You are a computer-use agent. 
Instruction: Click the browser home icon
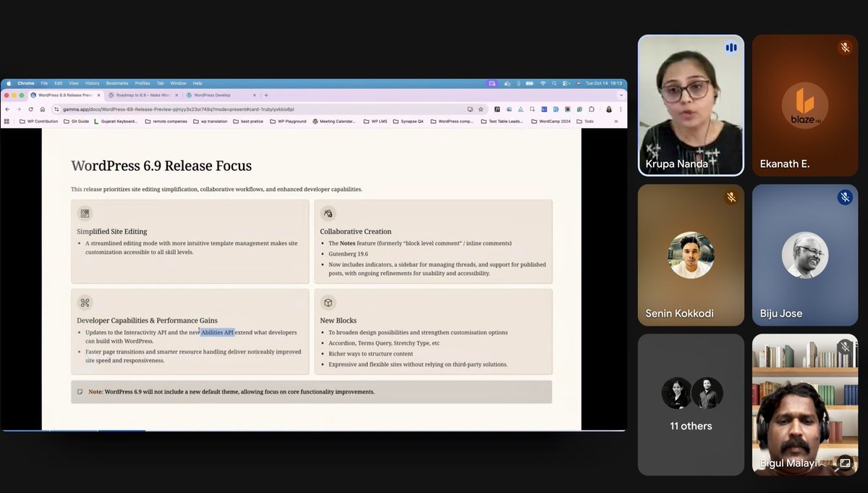[42, 109]
